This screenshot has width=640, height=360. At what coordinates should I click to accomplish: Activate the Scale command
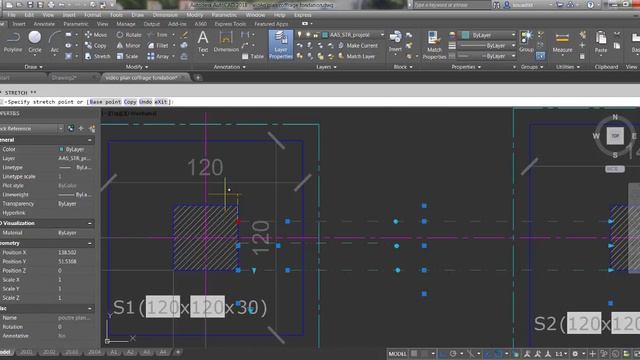click(127, 56)
